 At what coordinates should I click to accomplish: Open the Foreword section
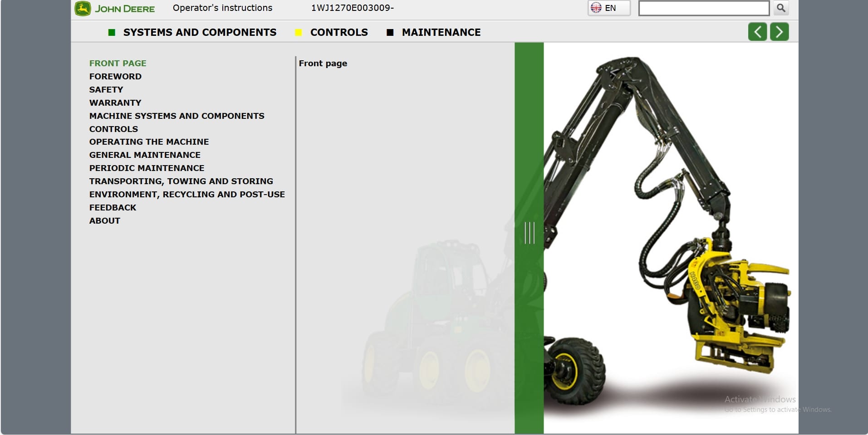[x=115, y=77]
